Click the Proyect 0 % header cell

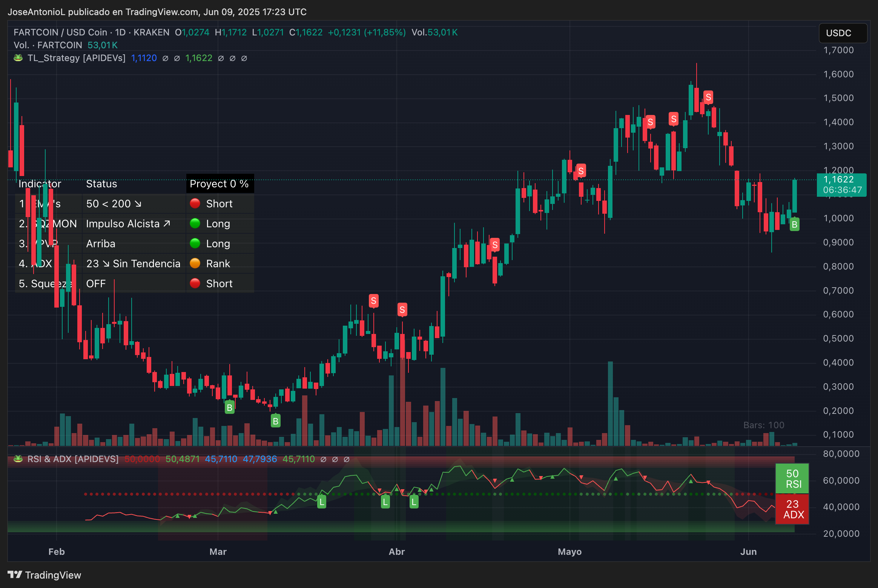tap(220, 184)
